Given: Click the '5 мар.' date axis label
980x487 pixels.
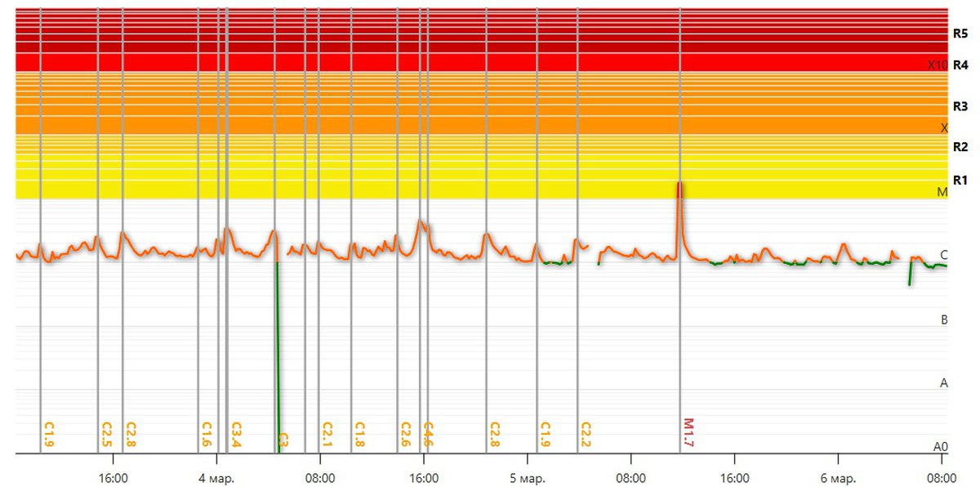Looking at the screenshot, I should [x=528, y=477].
